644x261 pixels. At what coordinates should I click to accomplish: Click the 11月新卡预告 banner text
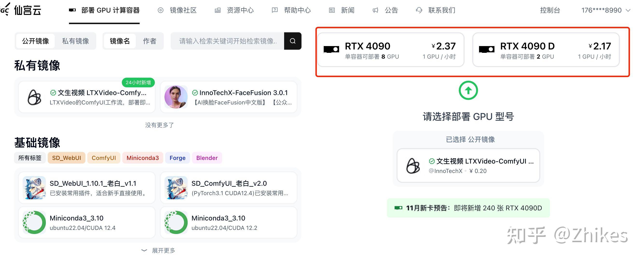click(x=474, y=208)
